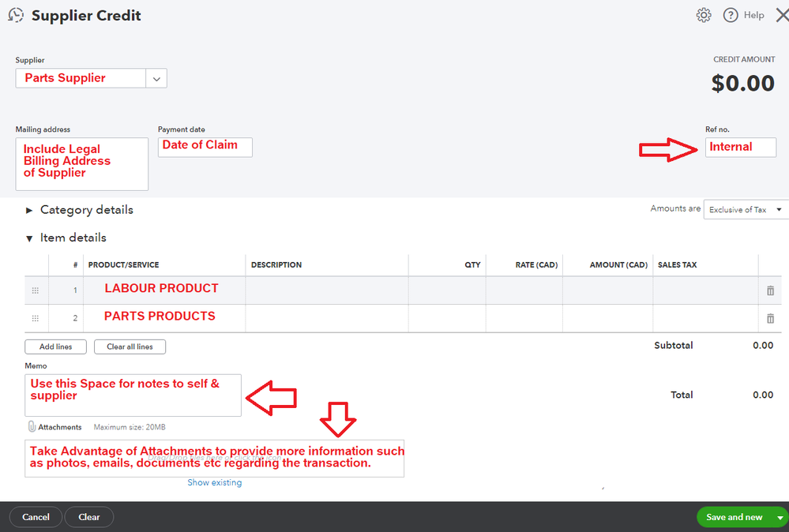This screenshot has width=789, height=532.
Task: Open the QuickBooks settings gear icon
Action: [x=703, y=14]
